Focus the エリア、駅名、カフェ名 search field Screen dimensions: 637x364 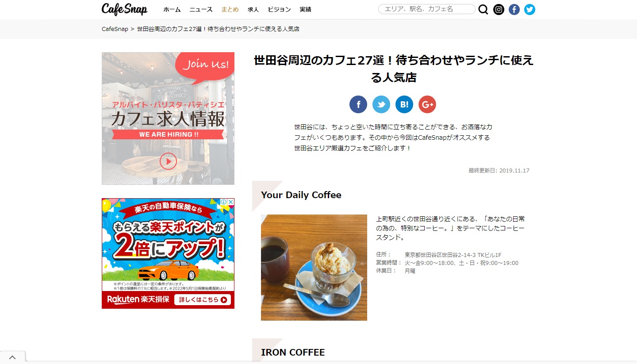pos(427,9)
